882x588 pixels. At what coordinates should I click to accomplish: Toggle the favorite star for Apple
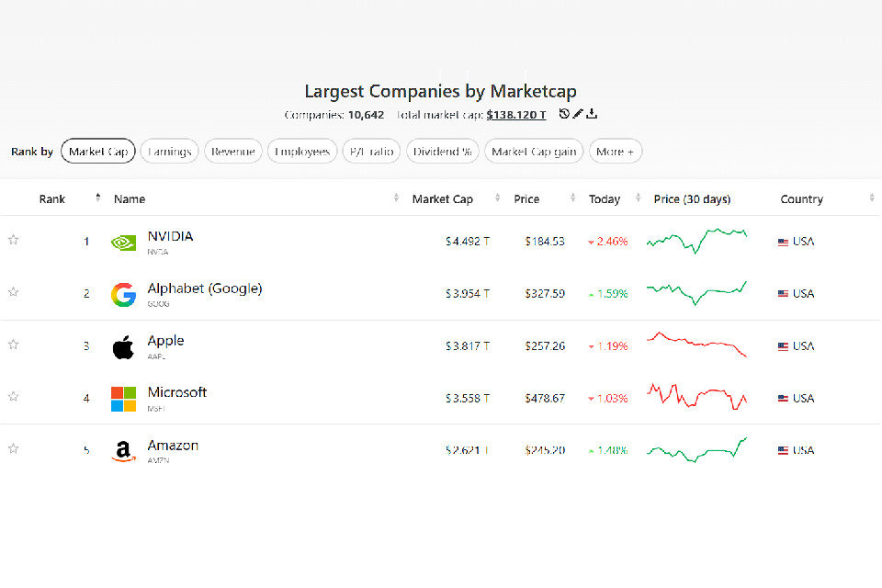(x=14, y=345)
